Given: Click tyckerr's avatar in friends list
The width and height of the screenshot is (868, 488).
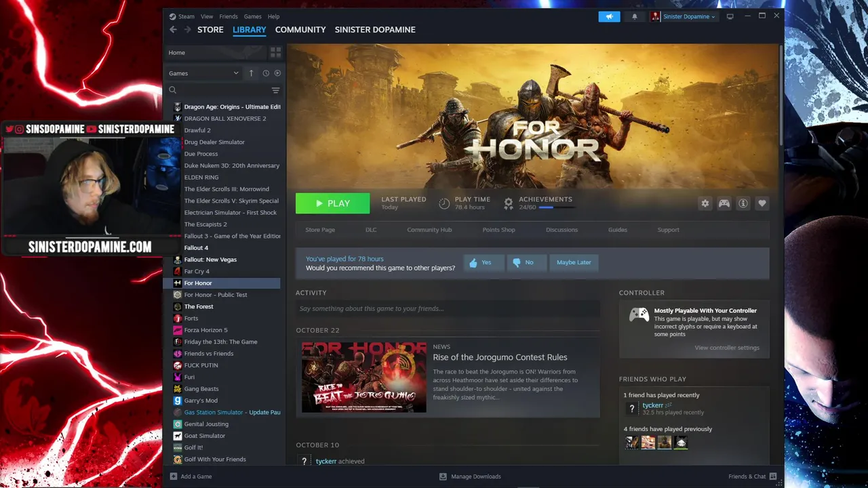Looking at the screenshot, I should [632, 409].
